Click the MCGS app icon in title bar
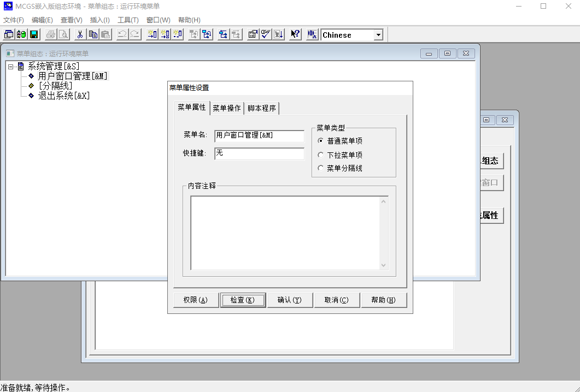This screenshot has width=580, height=392. tap(8, 6)
